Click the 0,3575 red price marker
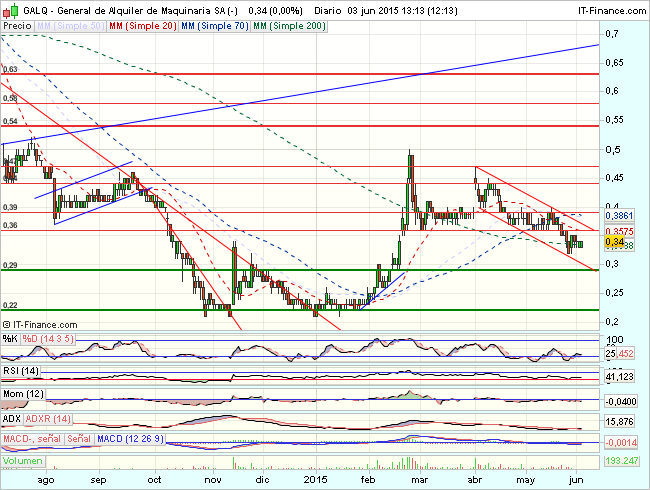 coord(620,231)
